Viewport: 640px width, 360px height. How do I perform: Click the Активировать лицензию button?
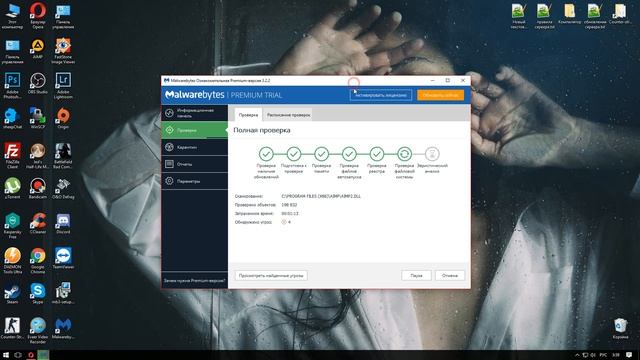pyautogui.click(x=380, y=95)
